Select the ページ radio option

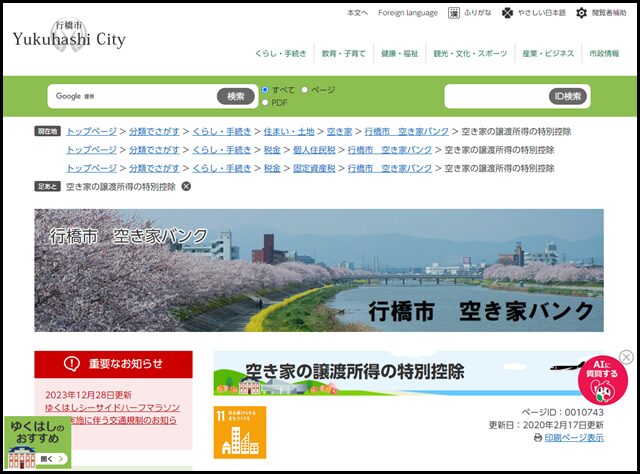click(x=304, y=90)
